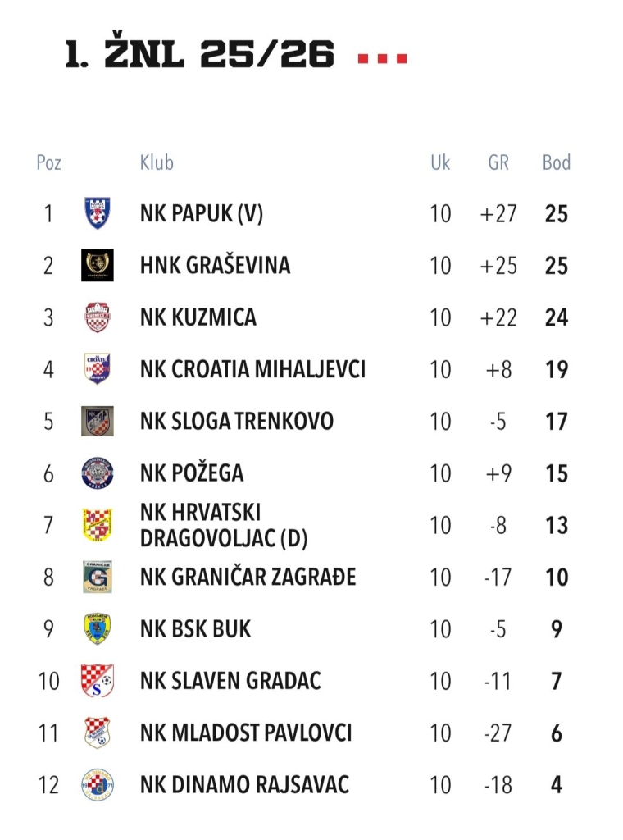This screenshot has height=840, width=623.
Task: Click the NK Hrvatski Dragovoljac crest
Action: click(98, 525)
